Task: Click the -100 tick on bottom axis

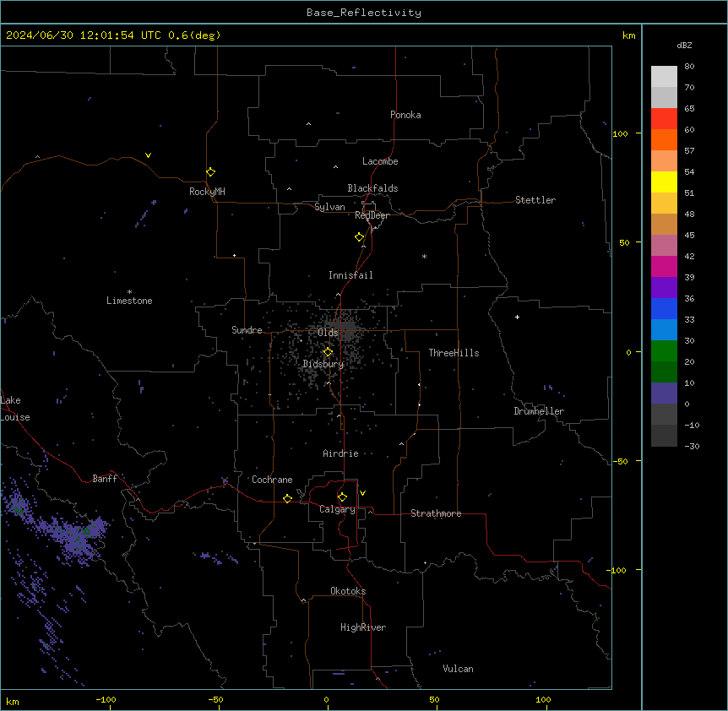Action: 106,699
